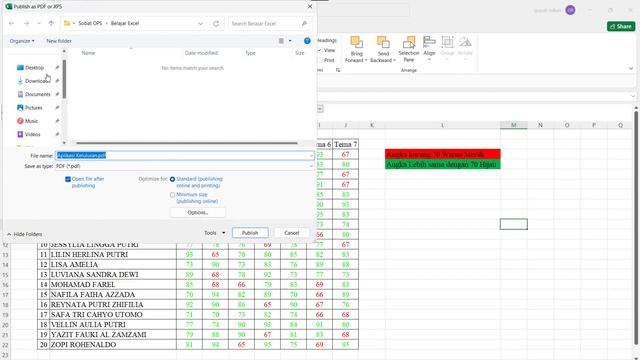Open Pictures in the navigation pane
The height and width of the screenshot is (360, 640).
tap(33, 108)
